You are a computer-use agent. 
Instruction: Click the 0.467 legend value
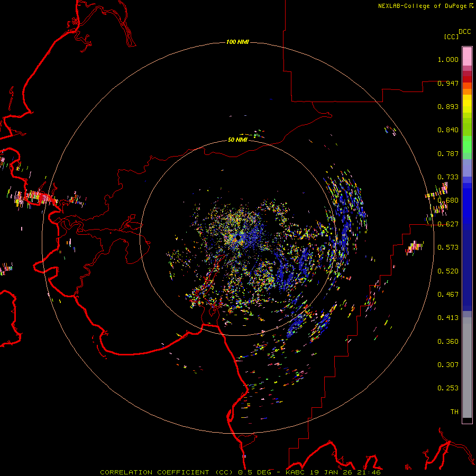click(x=448, y=294)
